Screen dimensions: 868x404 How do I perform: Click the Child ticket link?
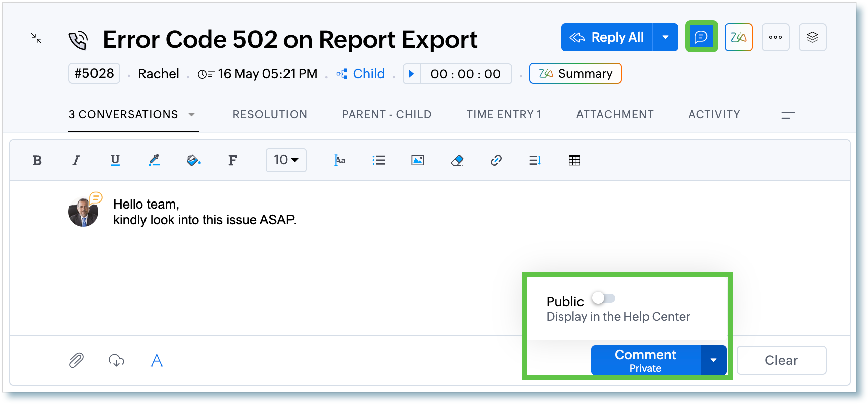point(368,74)
